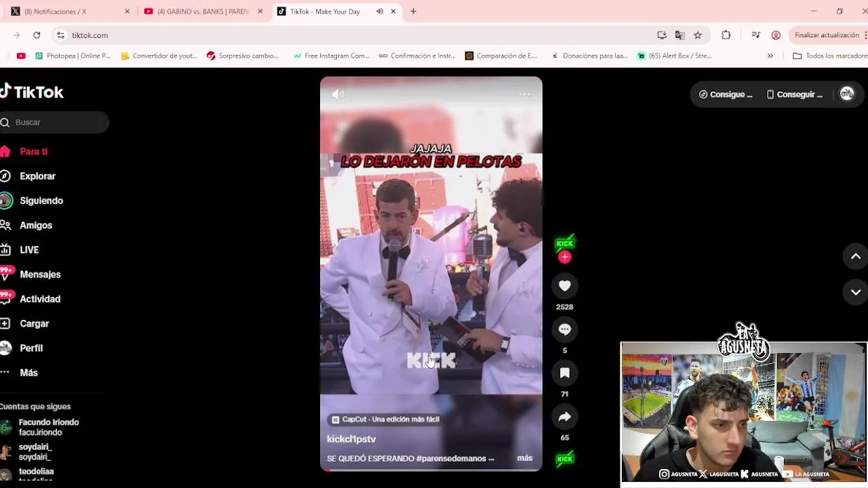
Task: Open the profile avatar at top right
Action: click(847, 94)
